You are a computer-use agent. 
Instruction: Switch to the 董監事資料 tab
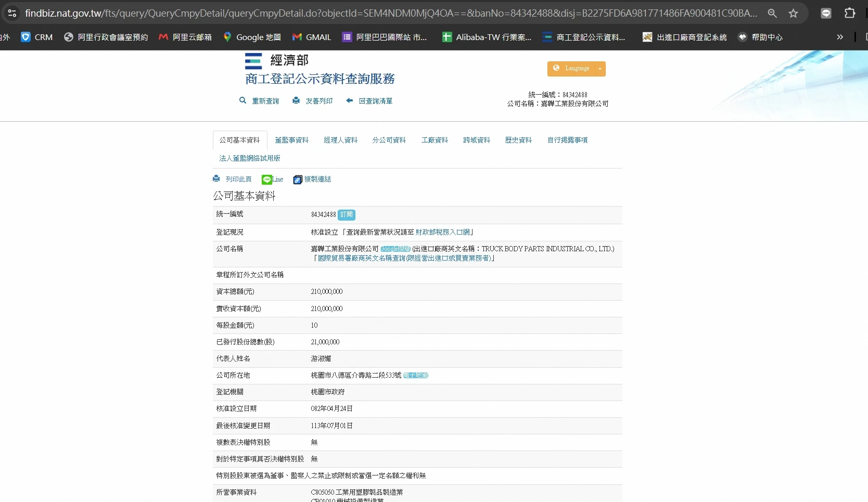coord(291,140)
